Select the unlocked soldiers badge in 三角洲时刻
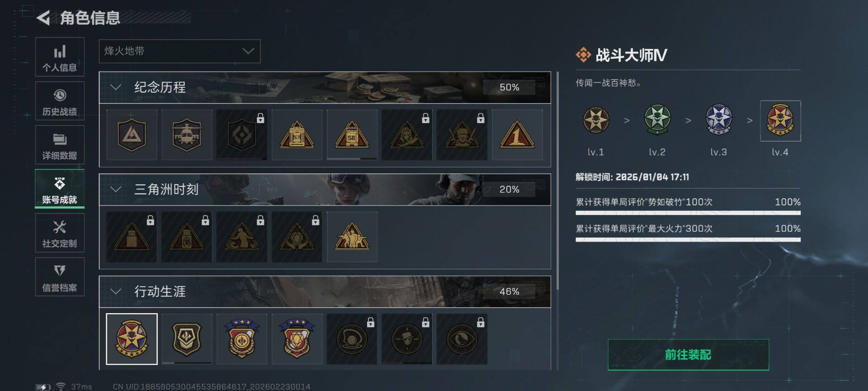The height and width of the screenshot is (391, 868). coord(352,237)
